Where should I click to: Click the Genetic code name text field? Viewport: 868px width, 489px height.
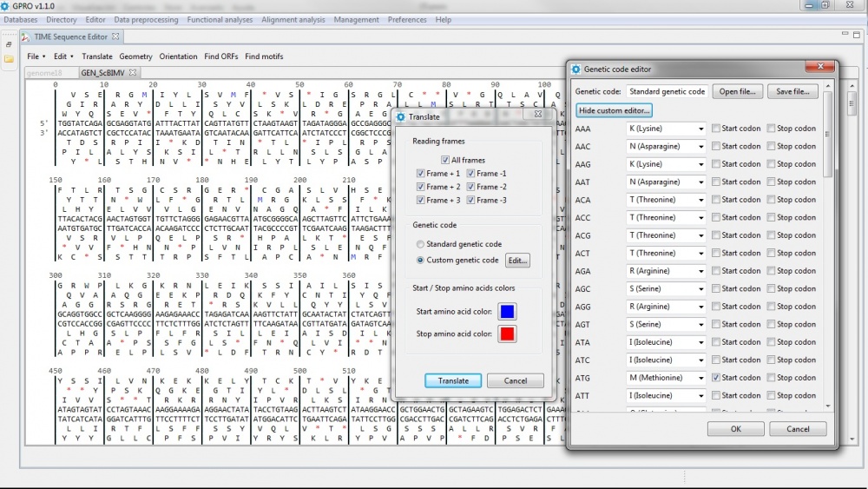click(x=667, y=91)
